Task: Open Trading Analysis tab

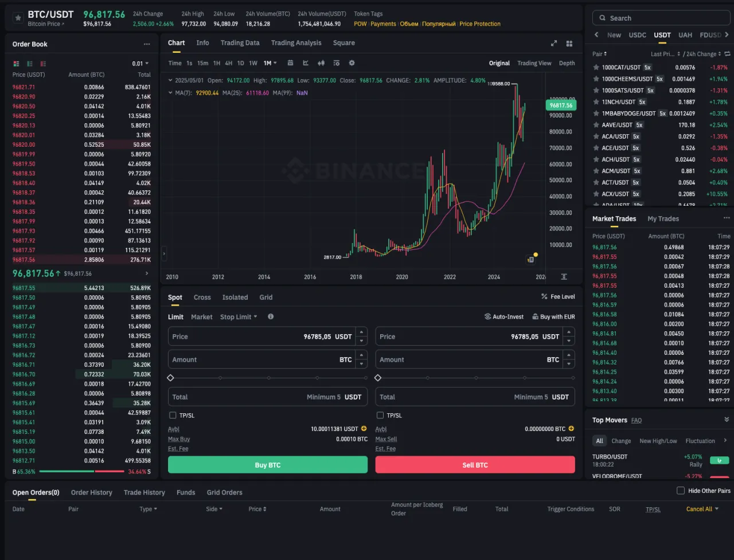Action: pyautogui.click(x=296, y=43)
